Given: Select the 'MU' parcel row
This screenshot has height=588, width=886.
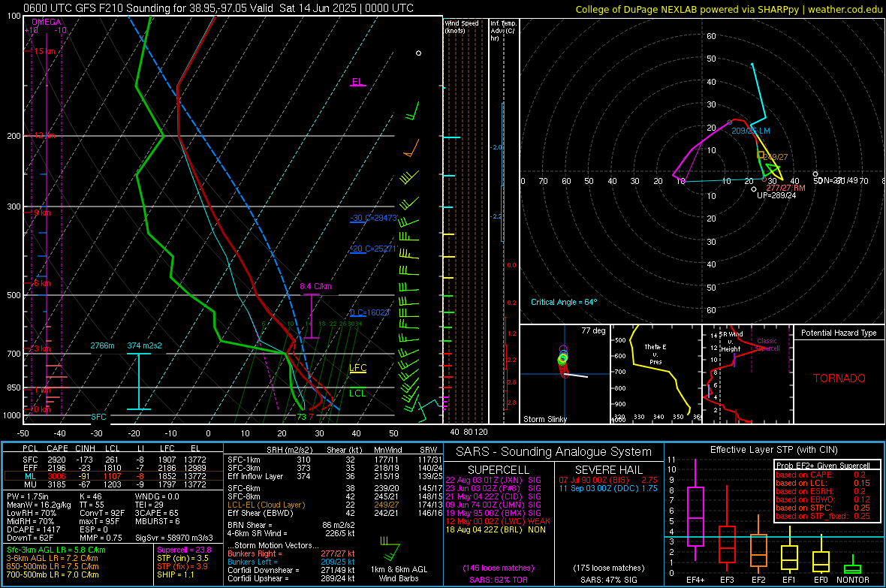Looking at the screenshot, I should point(113,484).
